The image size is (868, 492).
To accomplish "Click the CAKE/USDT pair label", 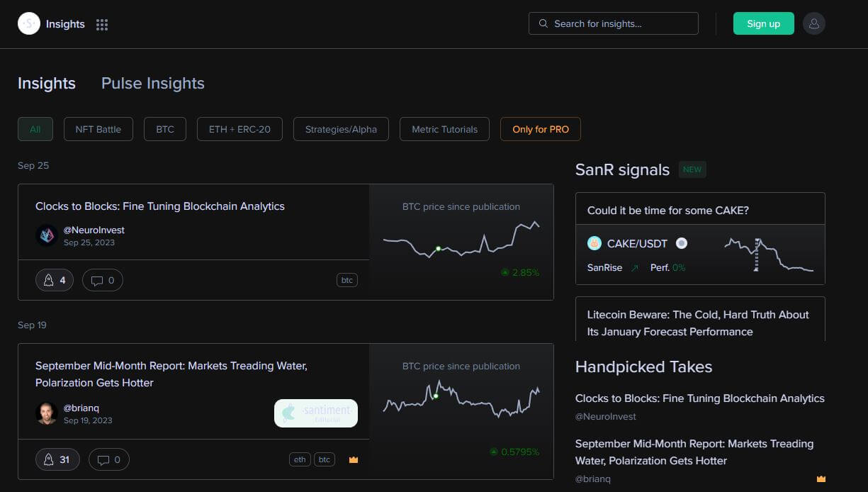I will click(x=638, y=243).
